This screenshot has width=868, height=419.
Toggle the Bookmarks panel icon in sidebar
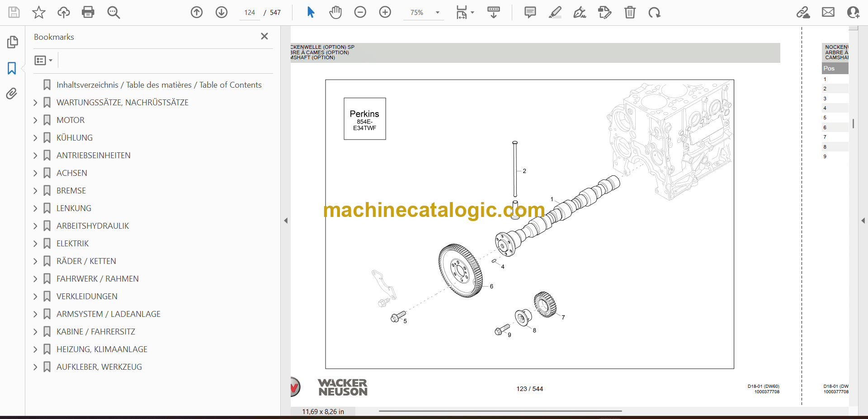pyautogui.click(x=12, y=68)
